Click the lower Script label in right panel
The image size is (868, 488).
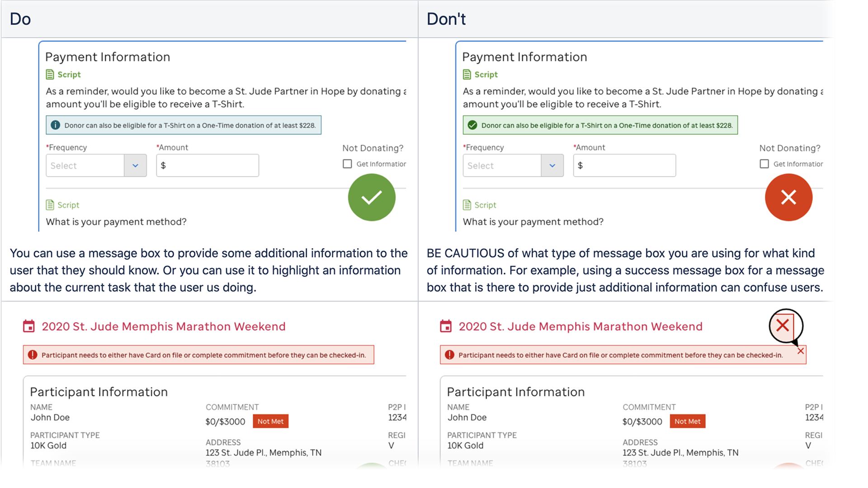(485, 205)
